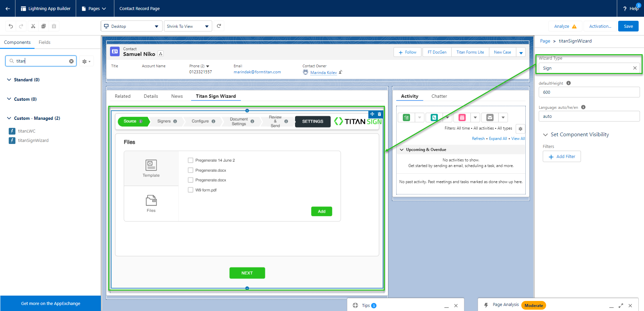Select the W9 form.pdf checkbox

(x=190, y=190)
